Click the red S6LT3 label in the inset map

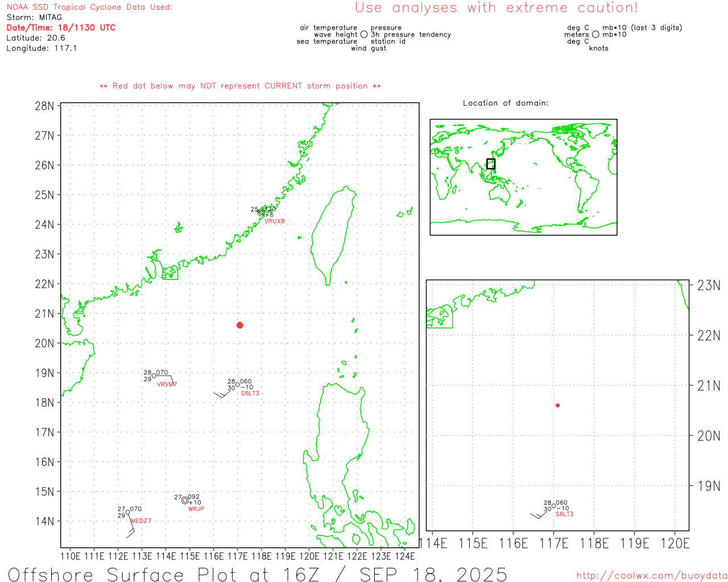(565, 514)
